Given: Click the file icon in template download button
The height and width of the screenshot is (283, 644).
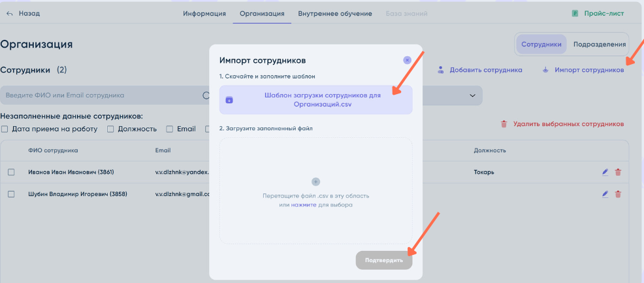Looking at the screenshot, I should pos(229,100).
